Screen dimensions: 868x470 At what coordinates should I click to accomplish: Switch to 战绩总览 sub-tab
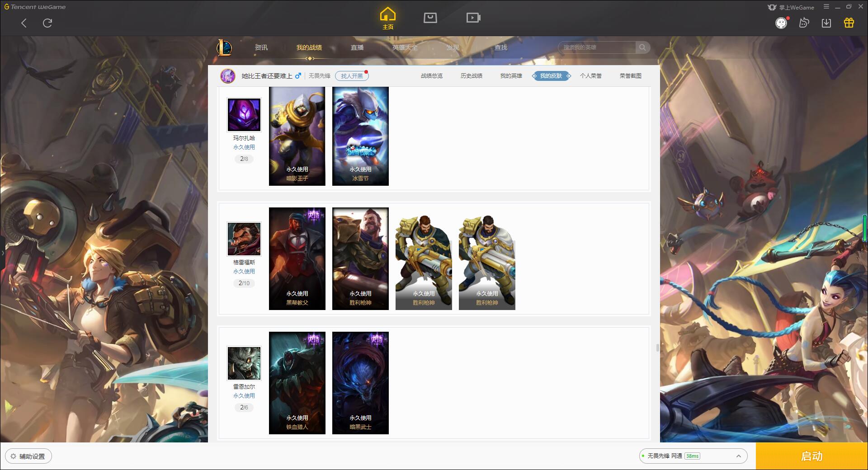(x=432, y=76)
